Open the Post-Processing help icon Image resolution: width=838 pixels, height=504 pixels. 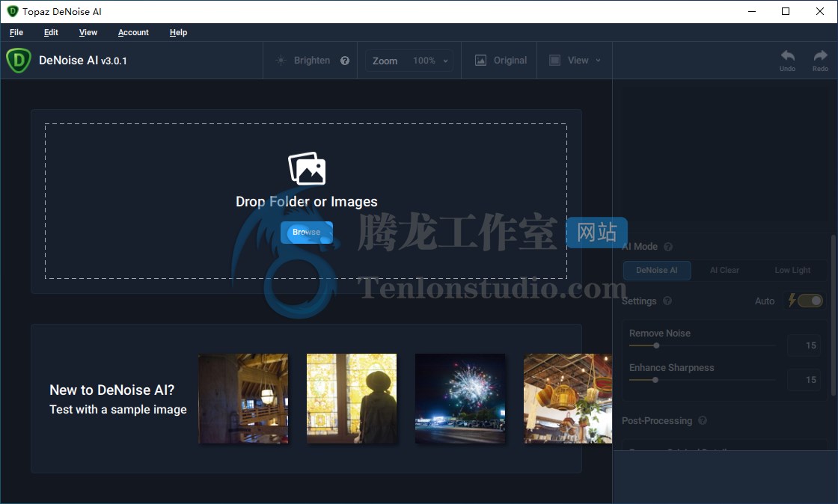pyautogui.click(x=703, y=421)
